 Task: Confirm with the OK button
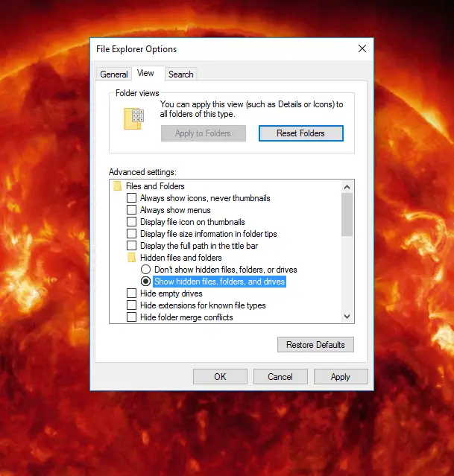[220, 377]
